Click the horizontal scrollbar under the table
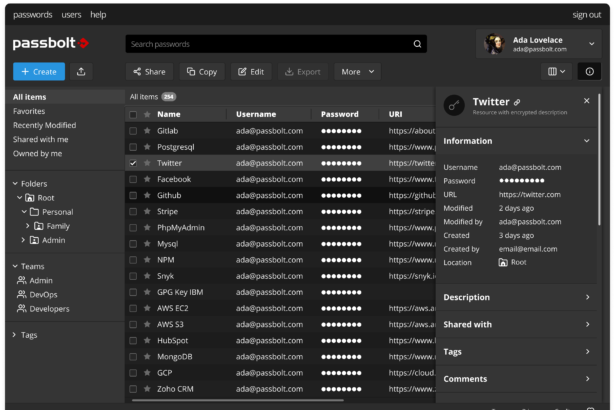This screenshot has width=615, height=410. [x=238, y=400]
